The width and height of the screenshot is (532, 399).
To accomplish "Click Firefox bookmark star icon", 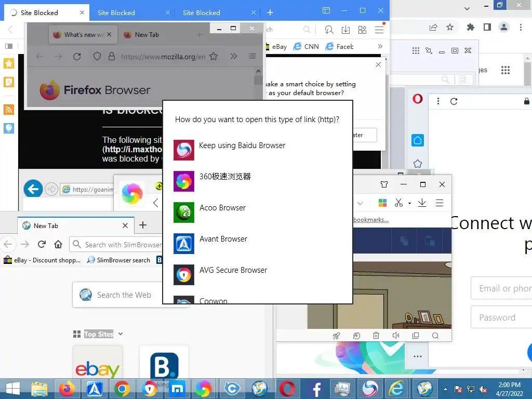I will [x=214, y=56].
